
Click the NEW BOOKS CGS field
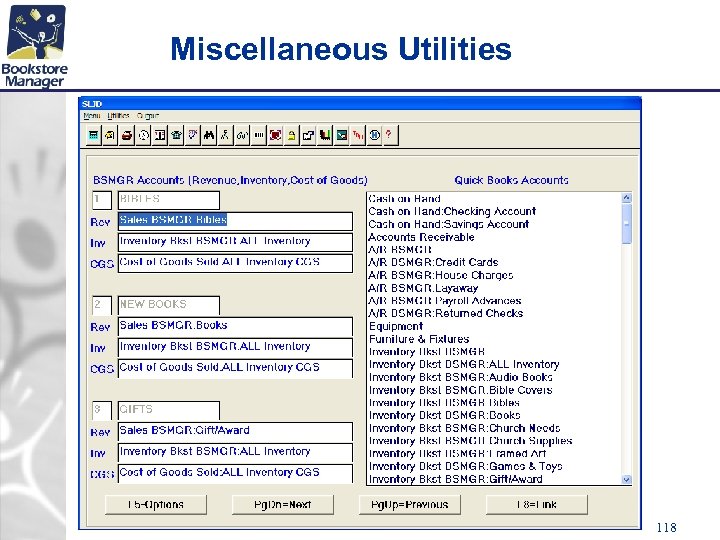coord(235,368)
